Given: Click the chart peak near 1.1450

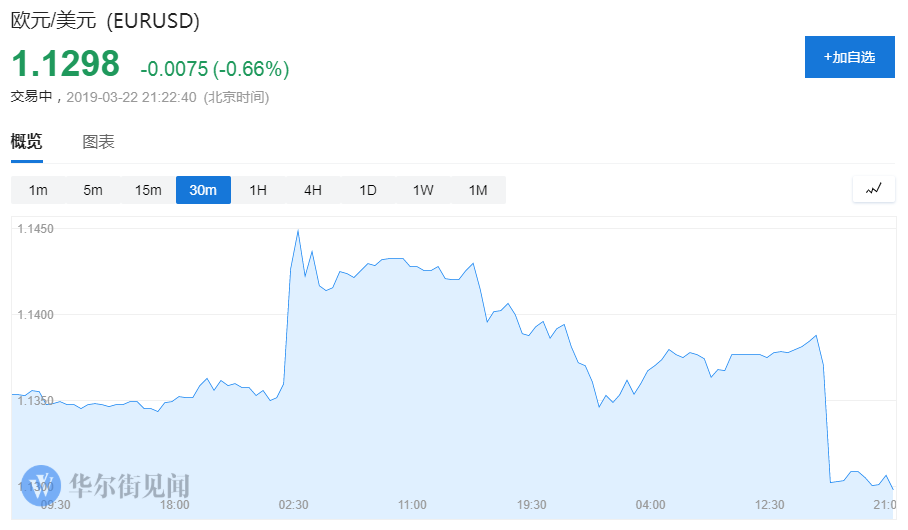Looking at the screenshot, I should [298, 231].
